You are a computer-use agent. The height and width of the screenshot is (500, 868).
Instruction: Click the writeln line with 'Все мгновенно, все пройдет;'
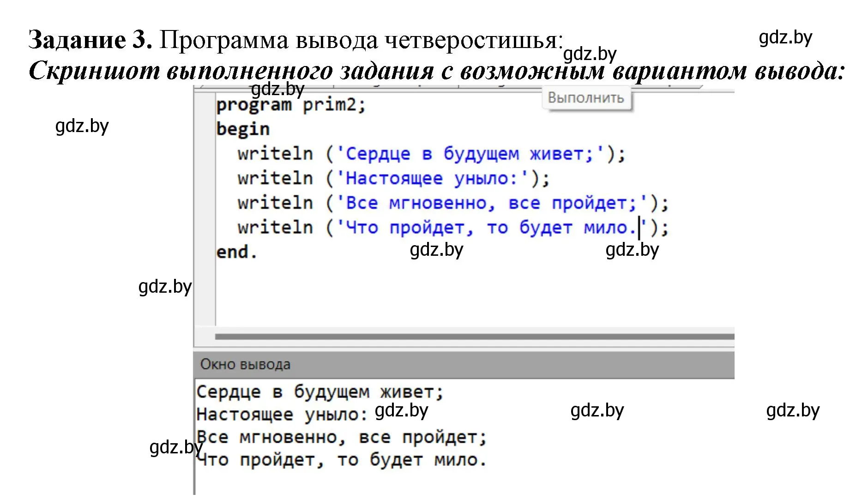453,203
